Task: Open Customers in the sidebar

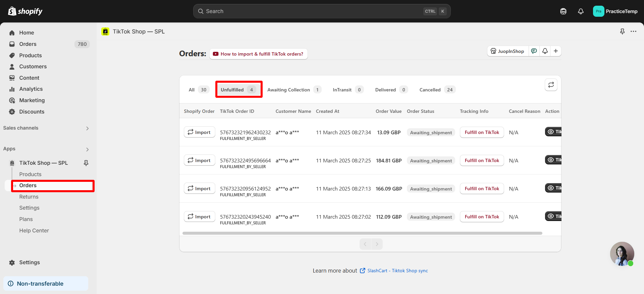Action: pyautogui.click(x=33, y=67)
